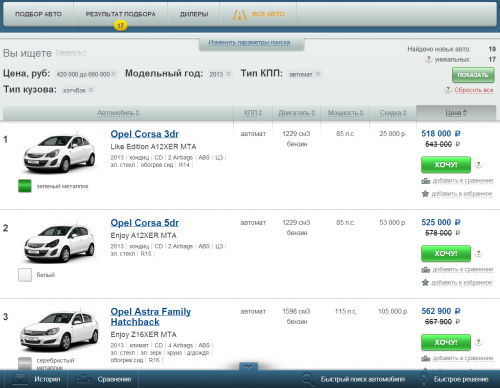Add Opel Astra Family to comparison
500x388 pixels.
point(463,358)
